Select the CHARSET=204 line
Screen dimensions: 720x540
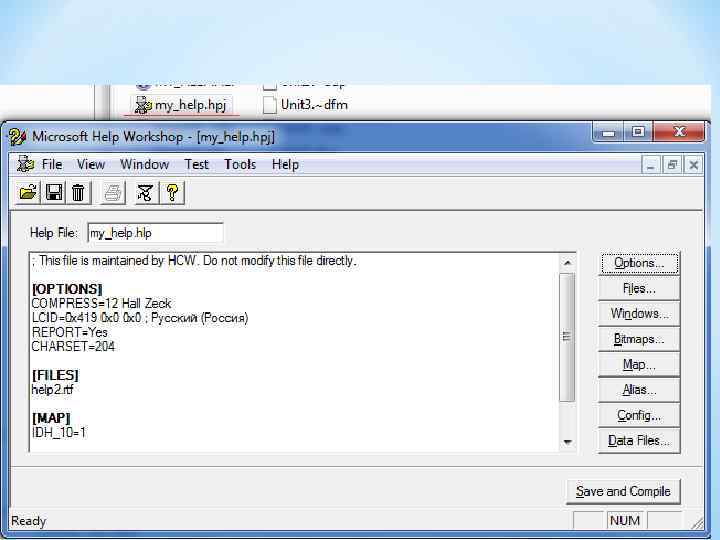pyautogui.click(x=73, y=346)
